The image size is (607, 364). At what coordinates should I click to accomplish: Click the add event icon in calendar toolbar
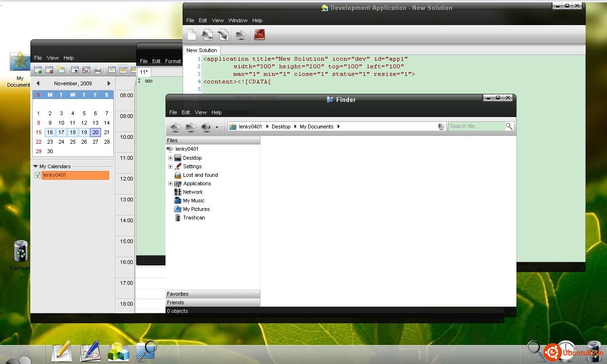pos(38,70)
